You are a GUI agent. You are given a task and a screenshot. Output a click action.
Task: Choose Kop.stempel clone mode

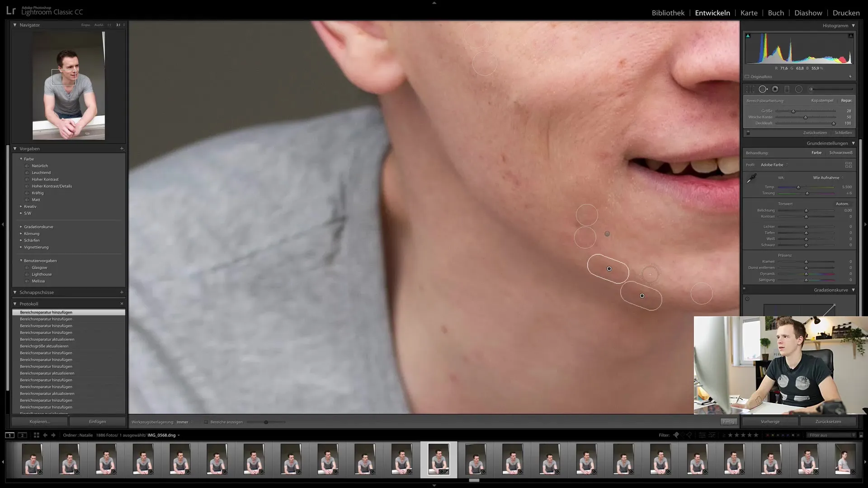click(x=822, y=100)
